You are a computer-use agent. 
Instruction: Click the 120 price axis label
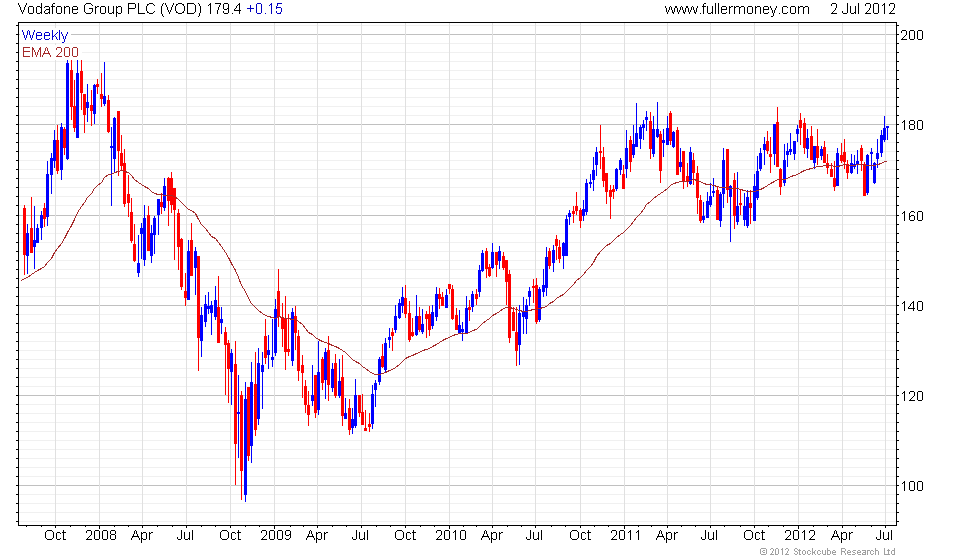coord(911,396)
